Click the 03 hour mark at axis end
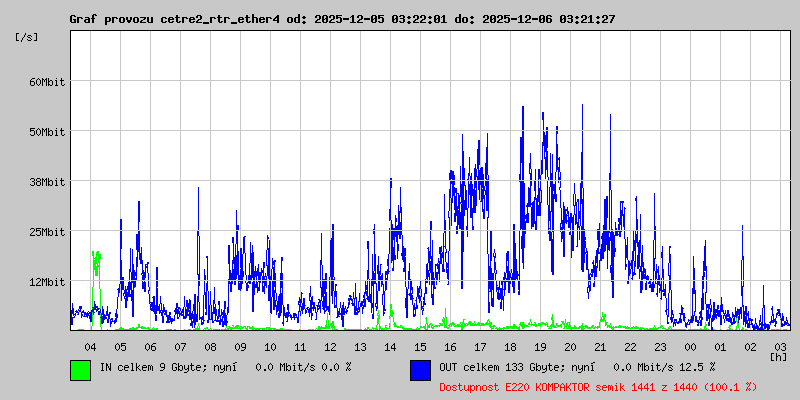The height and width of the screenshot is (400, 800). click(780, 346)
